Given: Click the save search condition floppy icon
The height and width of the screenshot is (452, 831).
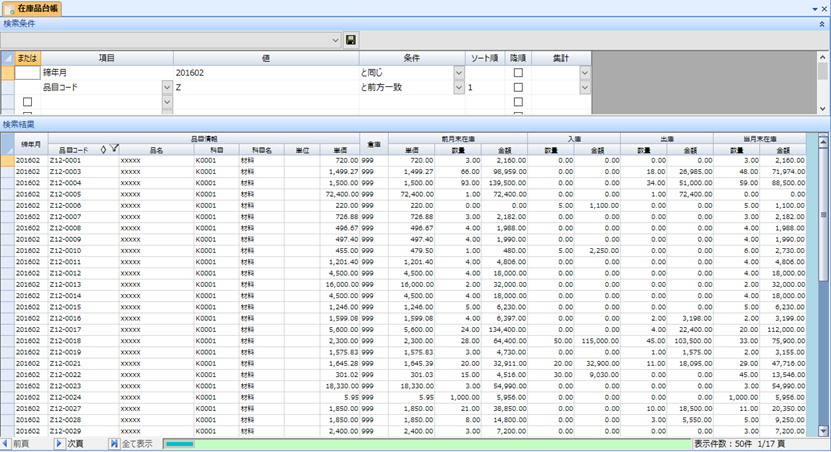Looking at the screenshot, I should (x=350, y=40).
